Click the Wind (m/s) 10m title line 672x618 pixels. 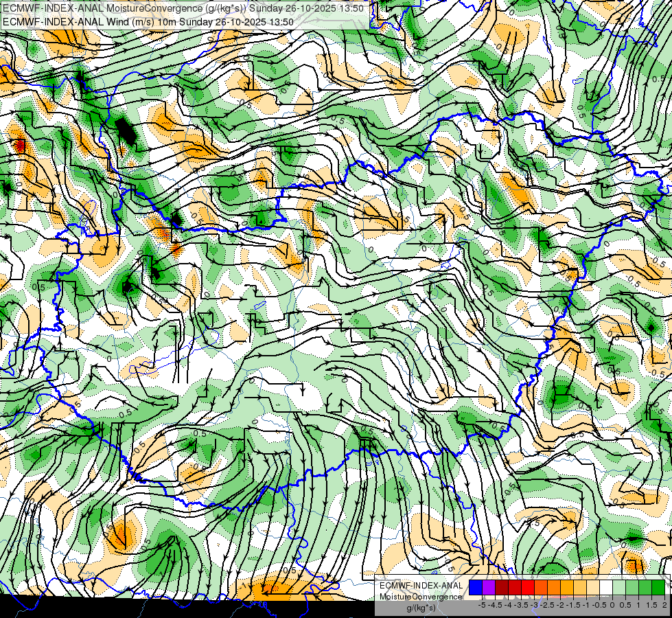point(148,22)
